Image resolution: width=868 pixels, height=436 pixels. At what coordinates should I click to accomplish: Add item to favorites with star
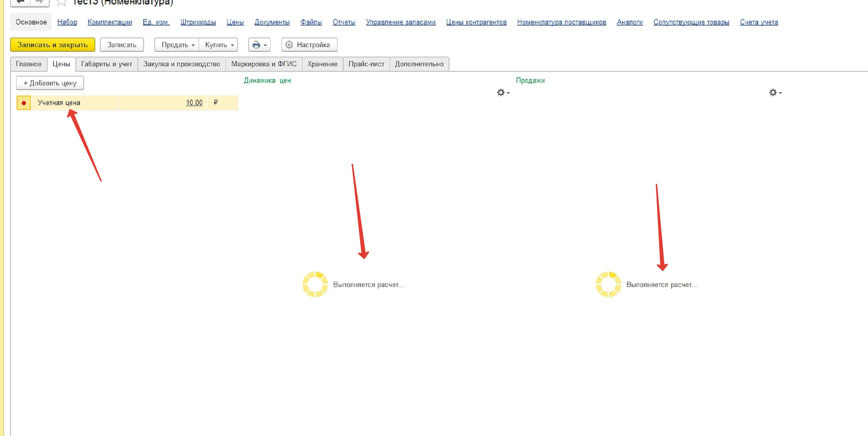[61, 3]
